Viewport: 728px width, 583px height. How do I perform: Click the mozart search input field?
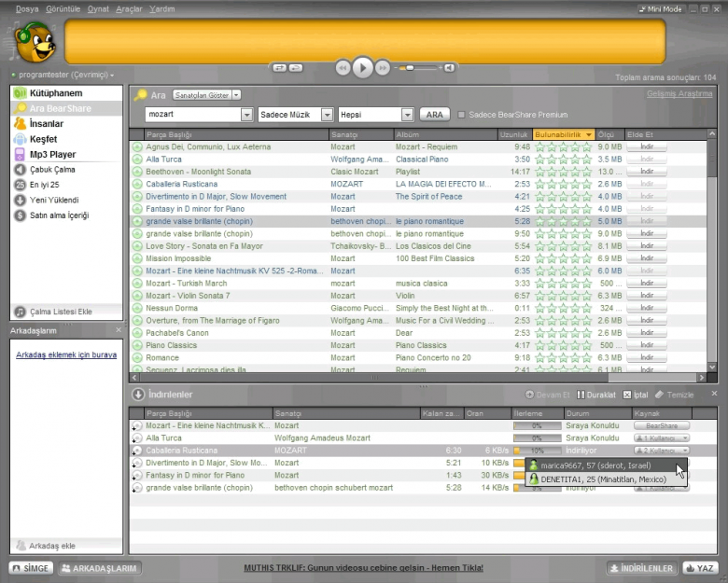click(193, 114)
